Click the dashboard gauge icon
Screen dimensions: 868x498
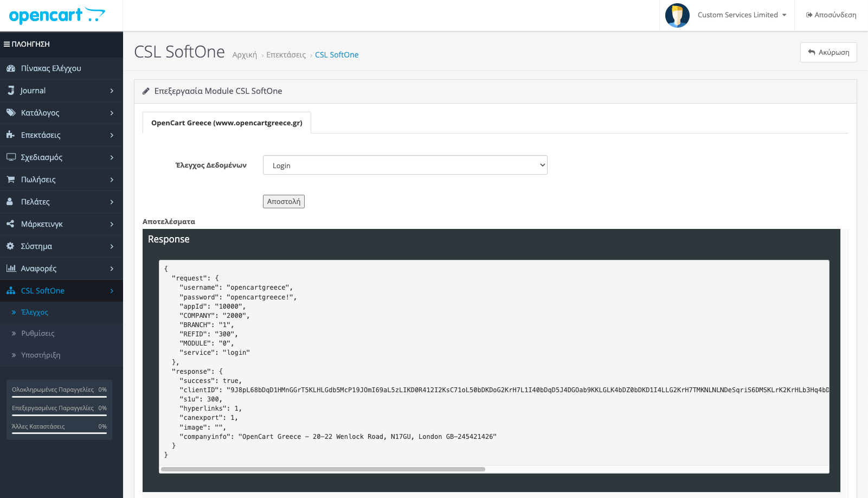coord(10,68)
